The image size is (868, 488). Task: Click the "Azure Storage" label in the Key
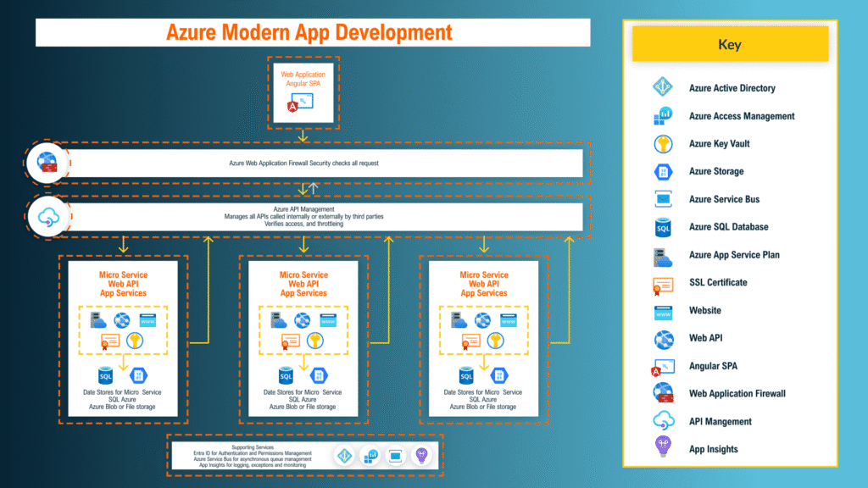716,171
